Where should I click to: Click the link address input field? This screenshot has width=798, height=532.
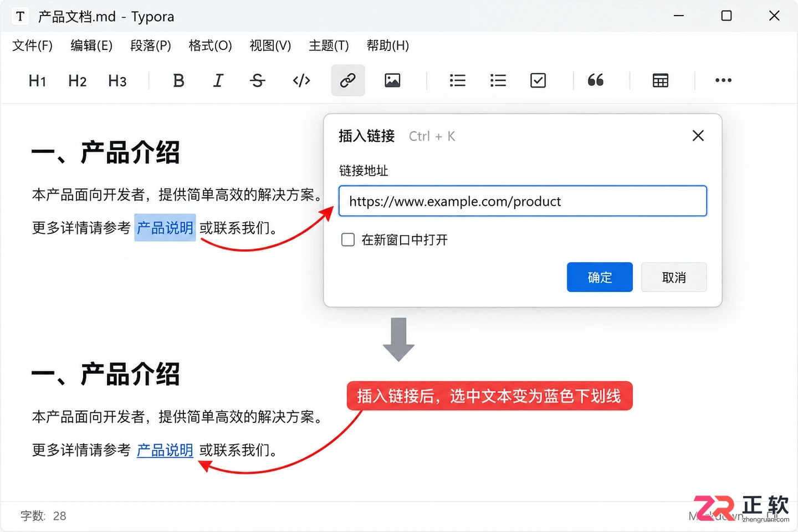523,201
